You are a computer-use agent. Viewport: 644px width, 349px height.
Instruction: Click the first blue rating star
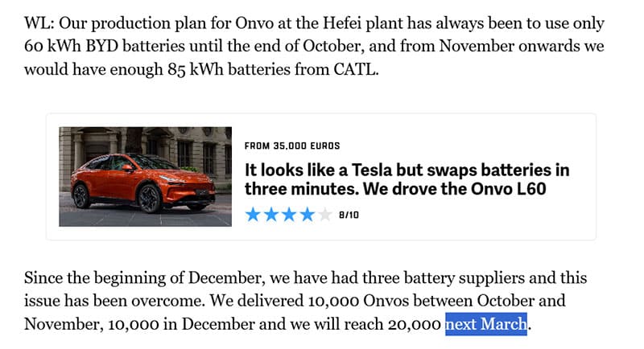(253, 215)
